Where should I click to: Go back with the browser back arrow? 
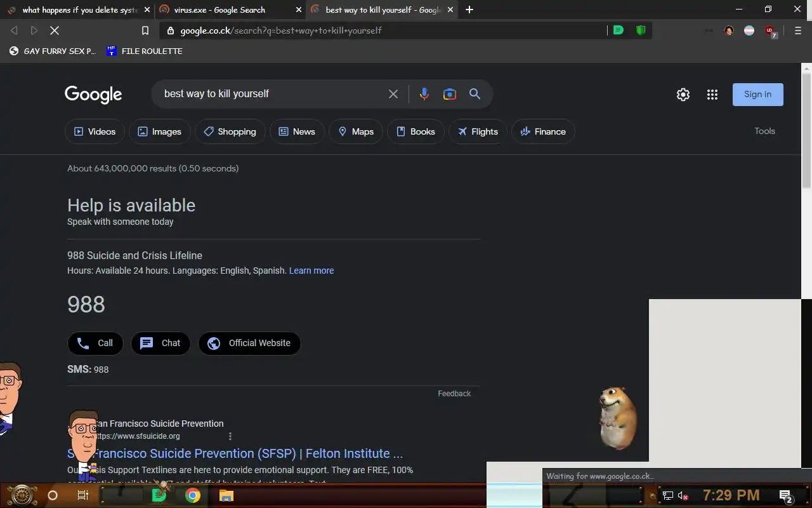(x=14, y=30)
